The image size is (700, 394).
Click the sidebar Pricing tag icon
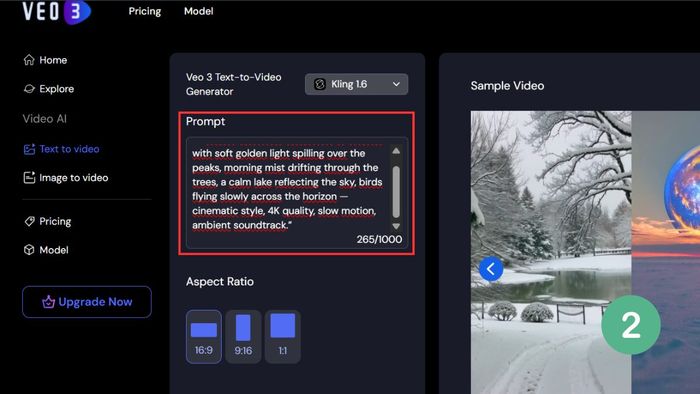[29, 221]
